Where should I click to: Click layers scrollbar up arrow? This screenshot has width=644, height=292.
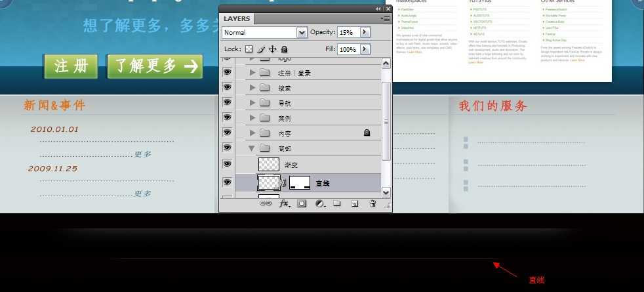point(386,63)
